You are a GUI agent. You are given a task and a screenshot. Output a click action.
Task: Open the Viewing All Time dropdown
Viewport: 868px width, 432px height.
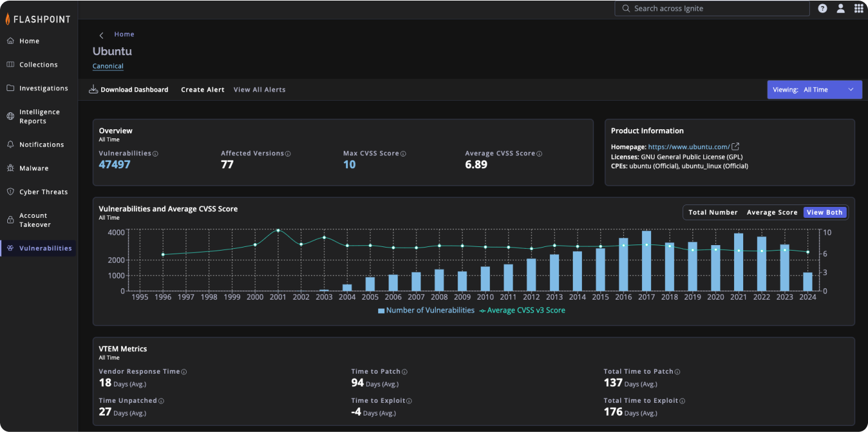click(x=814, y=90)
